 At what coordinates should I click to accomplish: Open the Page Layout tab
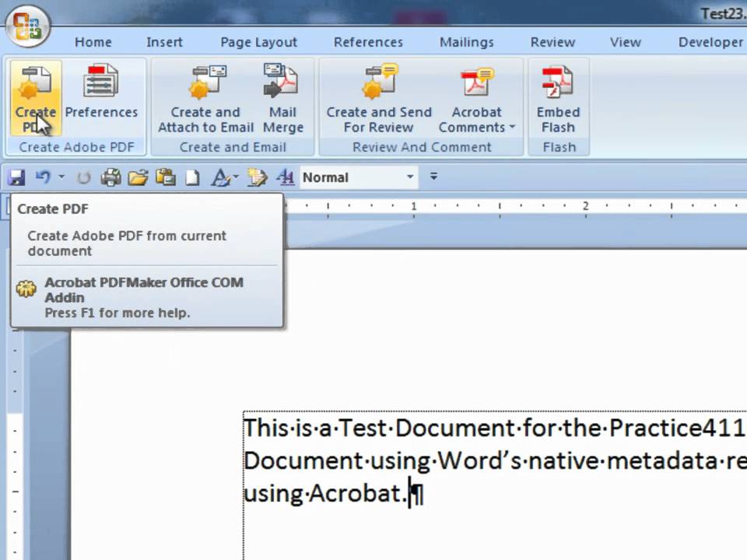point(258,42)
